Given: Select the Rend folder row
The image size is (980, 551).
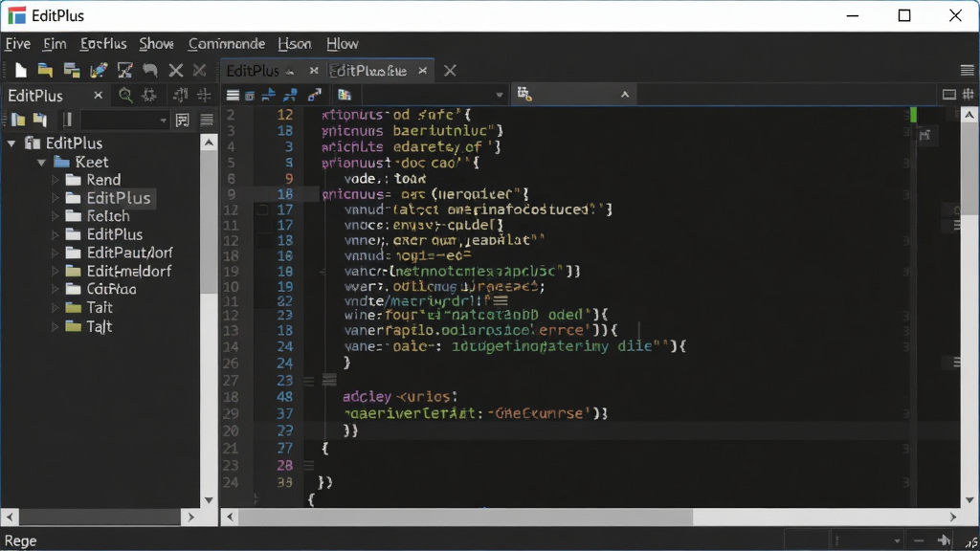Looking at the screenshot, I should tap(103, 180).
